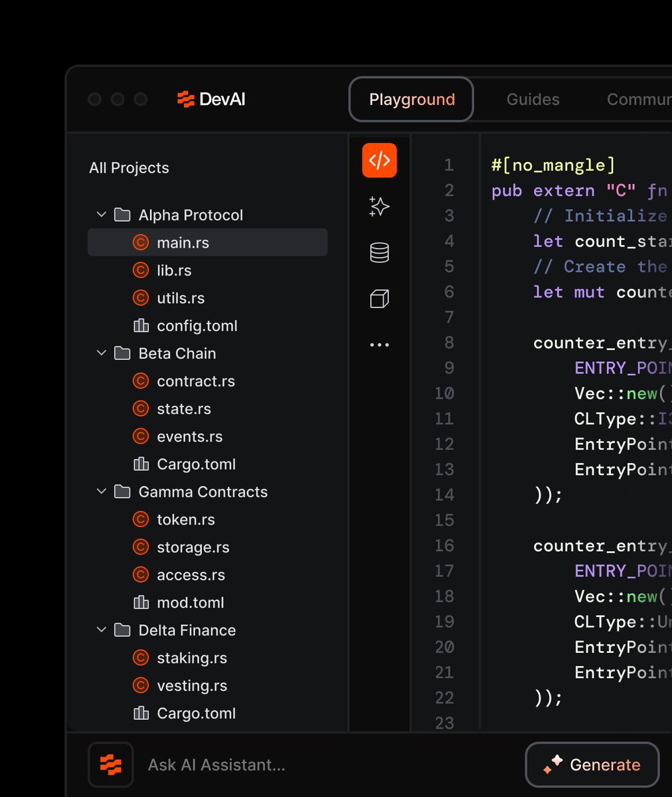Click line number 7 in the gutter
This screenshot has height=797, width=672.
tap(450, 317)
